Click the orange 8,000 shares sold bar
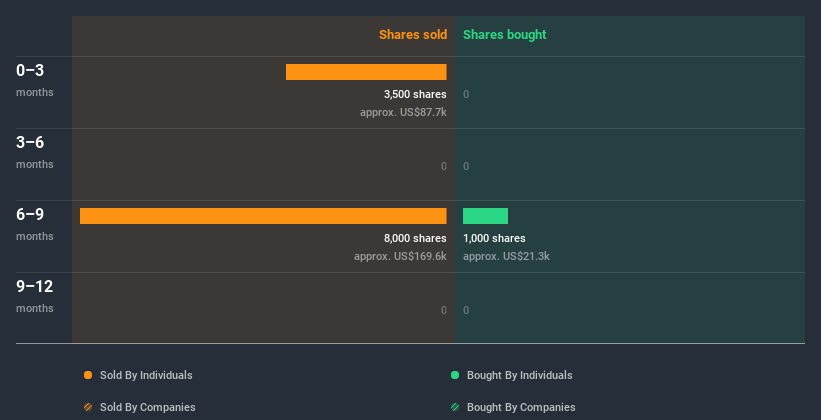Screen dimensions: 821x420 coord(263,216)
